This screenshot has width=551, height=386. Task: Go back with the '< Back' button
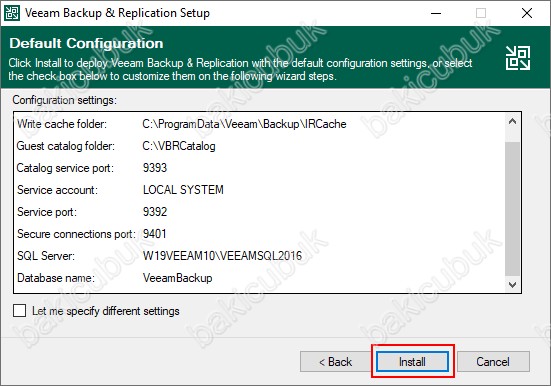point(335,361)
